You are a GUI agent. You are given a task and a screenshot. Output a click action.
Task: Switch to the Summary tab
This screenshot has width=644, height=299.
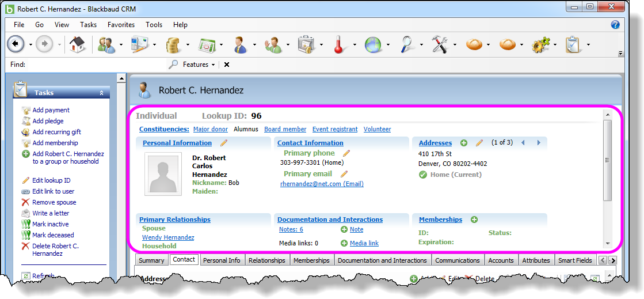tap(151, 260)
